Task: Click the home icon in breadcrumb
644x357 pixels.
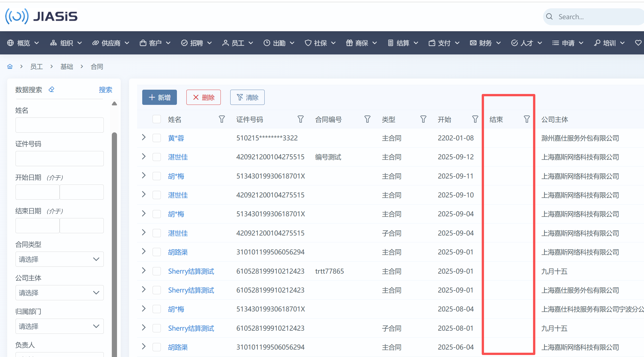Action: pyautogui.click(x=10, y=66)
